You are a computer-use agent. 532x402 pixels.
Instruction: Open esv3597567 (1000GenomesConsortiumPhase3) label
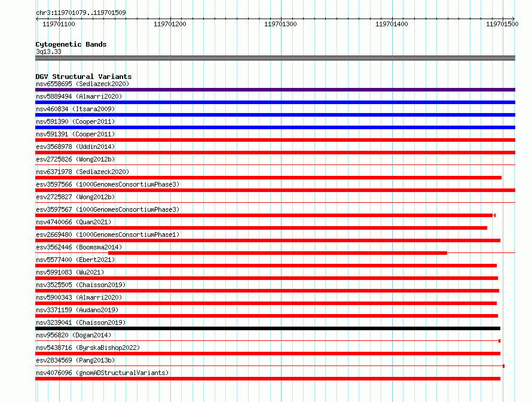tap(108, 209)
